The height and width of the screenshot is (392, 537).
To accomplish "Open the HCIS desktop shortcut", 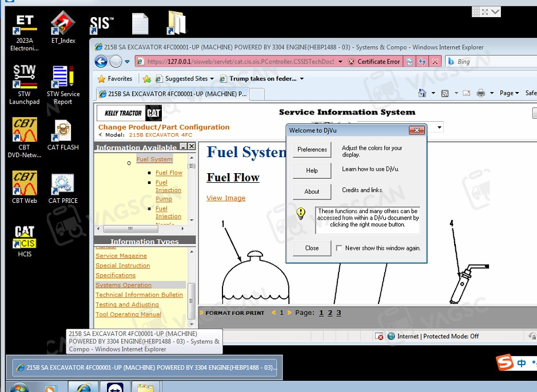I will click(25, 241).
